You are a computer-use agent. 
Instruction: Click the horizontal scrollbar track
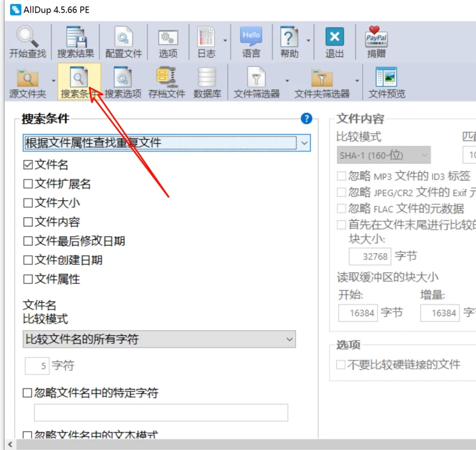click(246, 444)
